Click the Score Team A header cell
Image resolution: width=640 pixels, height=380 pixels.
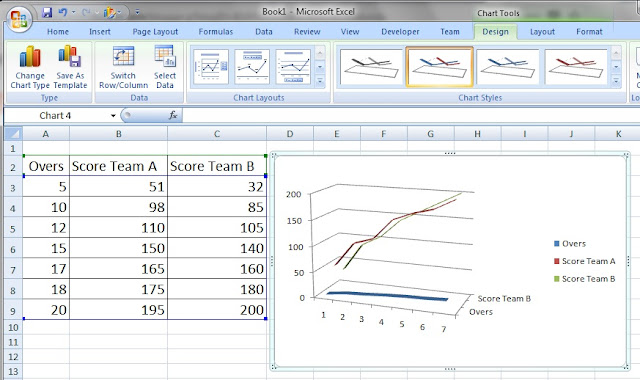point(118,166)
